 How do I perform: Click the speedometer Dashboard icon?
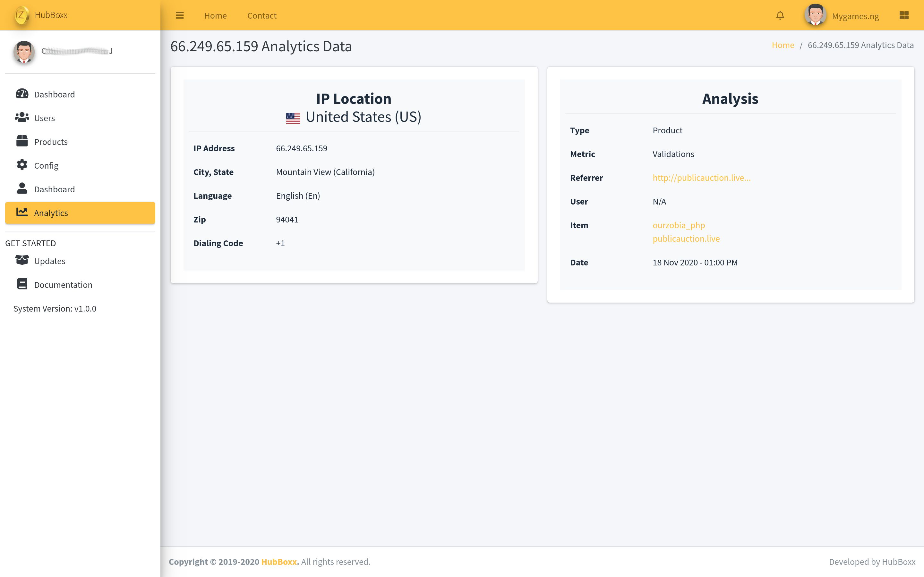pyautogui.click(x=22, y=94)
